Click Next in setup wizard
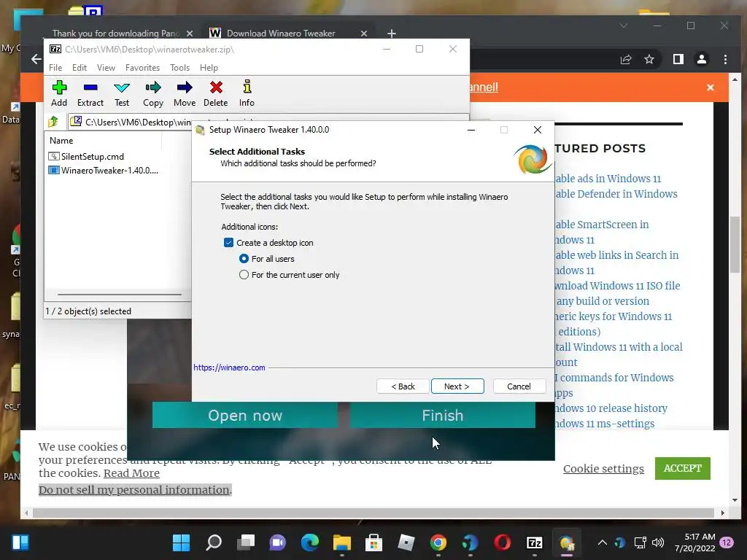The width and height of the screenshot is (747, 560). [457, 386]
